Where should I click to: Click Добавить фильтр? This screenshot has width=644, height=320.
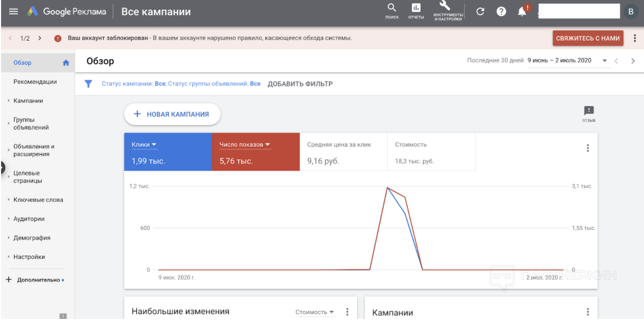tap(300, 84)
